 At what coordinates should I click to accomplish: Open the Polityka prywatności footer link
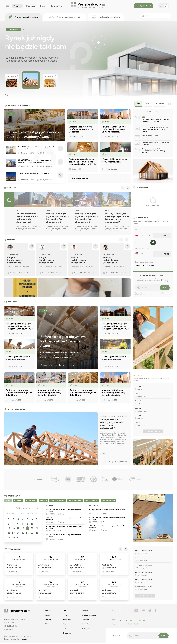[x=89, y=615]
